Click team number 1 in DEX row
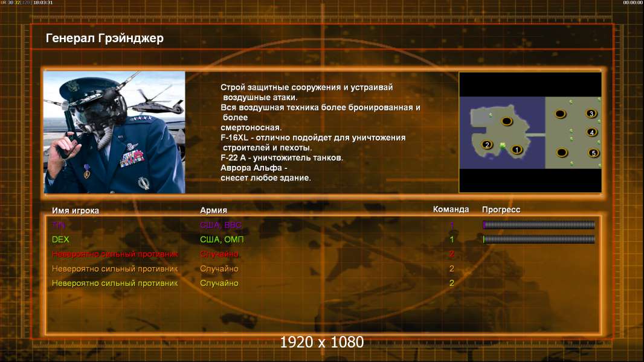644x362 pixels. pyautogui.click(x=452, y=239)
